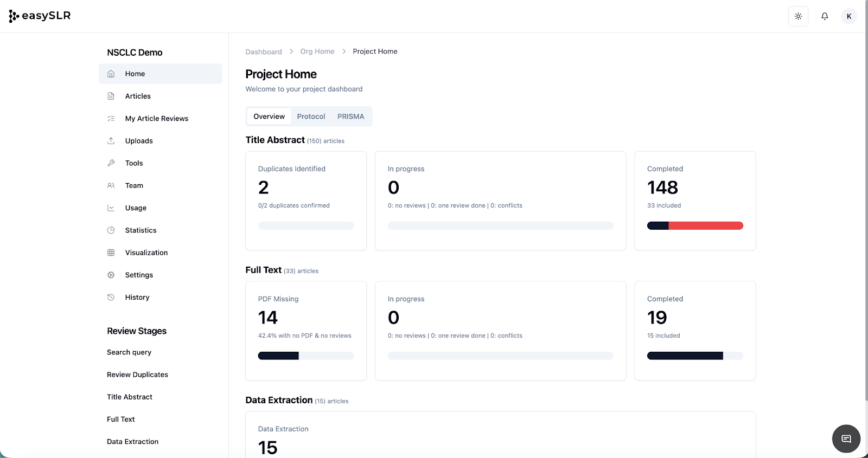Click the easySLR logo
Viewport: 868px width, 458px height.
point(40,16)
